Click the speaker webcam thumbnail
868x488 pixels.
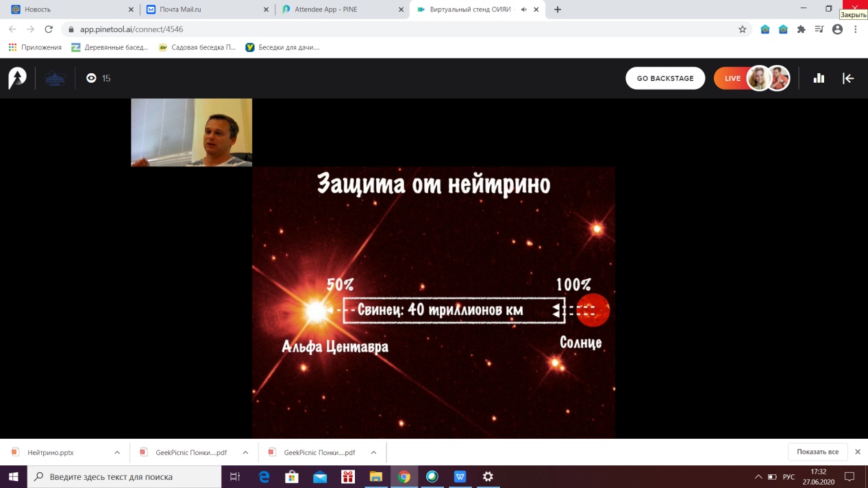[191, 132]
